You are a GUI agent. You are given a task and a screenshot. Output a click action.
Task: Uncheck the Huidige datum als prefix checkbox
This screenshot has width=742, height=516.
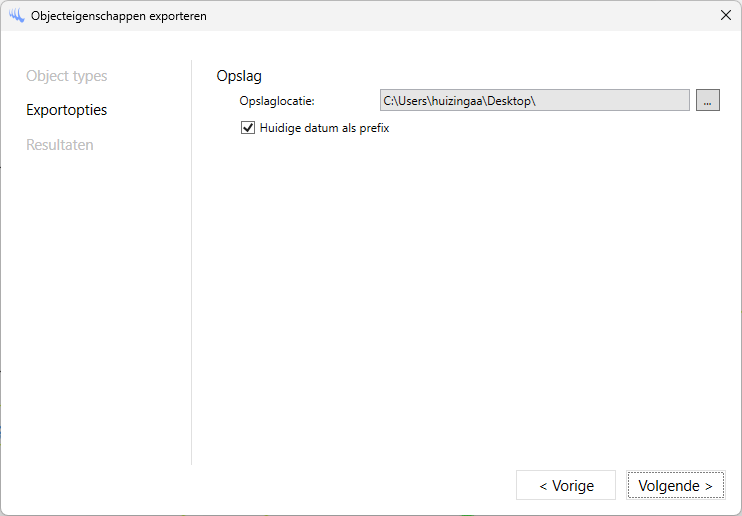(x=248, y=128)
